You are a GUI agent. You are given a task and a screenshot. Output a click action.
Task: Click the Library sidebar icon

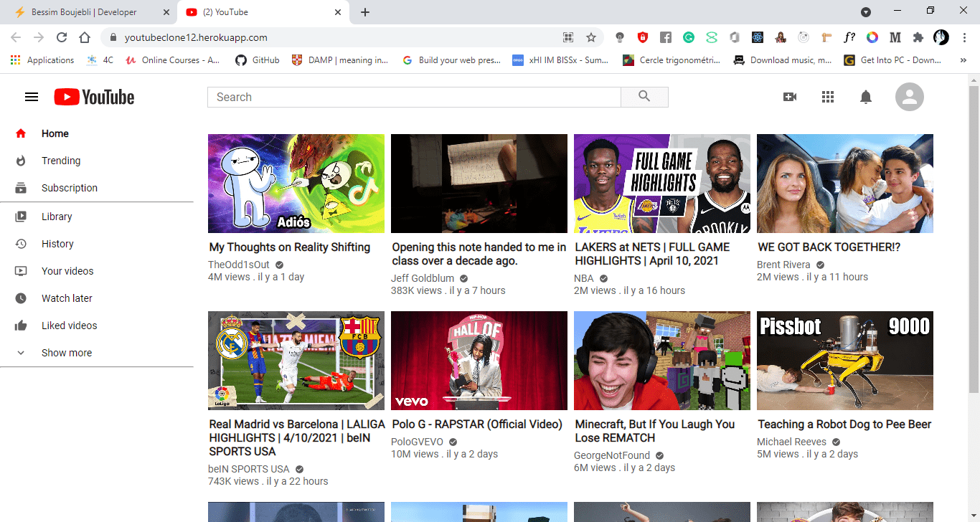click(21, 217)
